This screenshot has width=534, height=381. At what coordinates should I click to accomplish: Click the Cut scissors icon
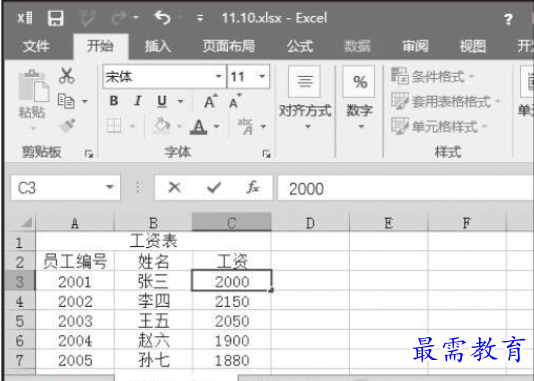click(66, 75)
